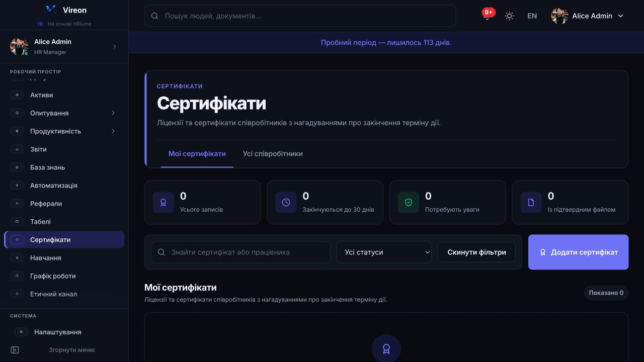644x362 pixels.
Task: Focus the global search field for people and documents
Action: point(300,16)
